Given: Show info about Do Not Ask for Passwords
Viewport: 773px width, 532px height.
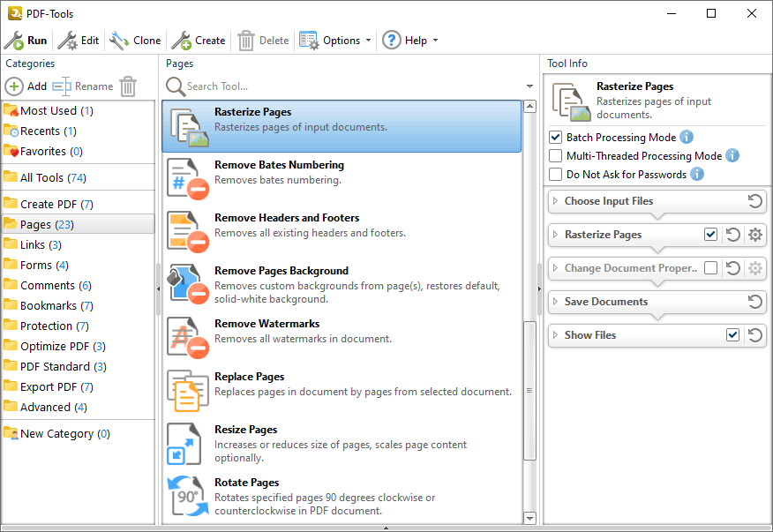Looking at the screenshot, I should (697, 174).
